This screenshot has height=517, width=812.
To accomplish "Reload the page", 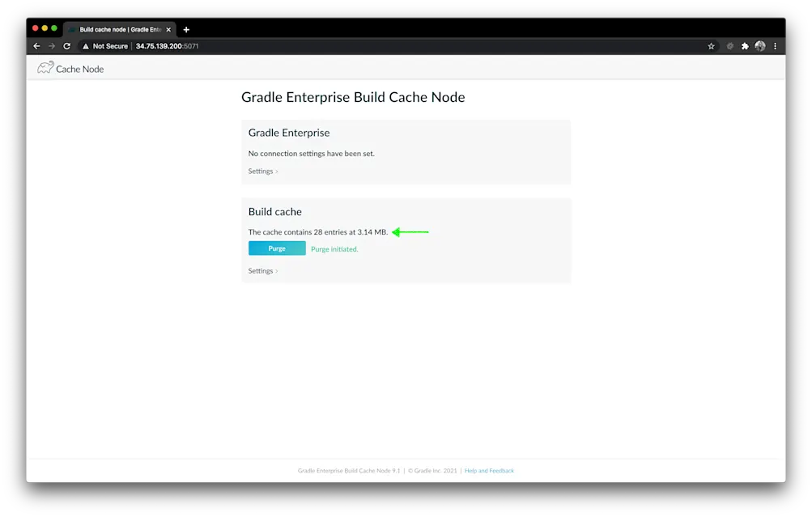I will point(66,46).
